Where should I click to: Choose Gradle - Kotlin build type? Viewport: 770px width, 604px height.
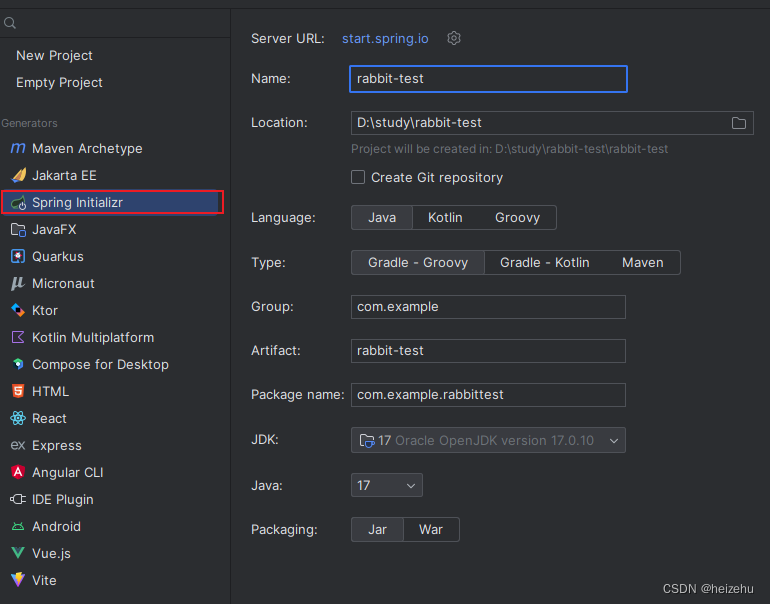pos(545,263)
